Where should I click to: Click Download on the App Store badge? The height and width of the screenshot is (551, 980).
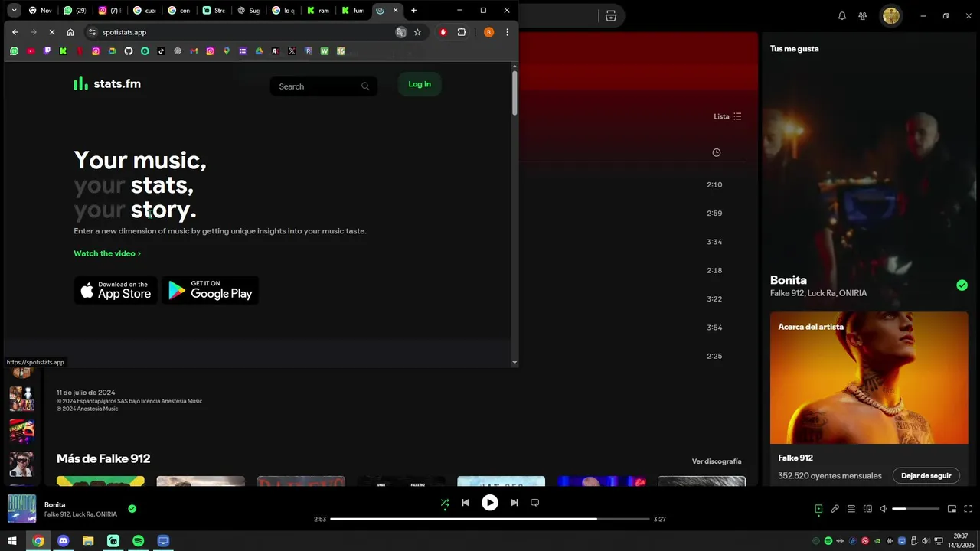click(x=116, y=290)
